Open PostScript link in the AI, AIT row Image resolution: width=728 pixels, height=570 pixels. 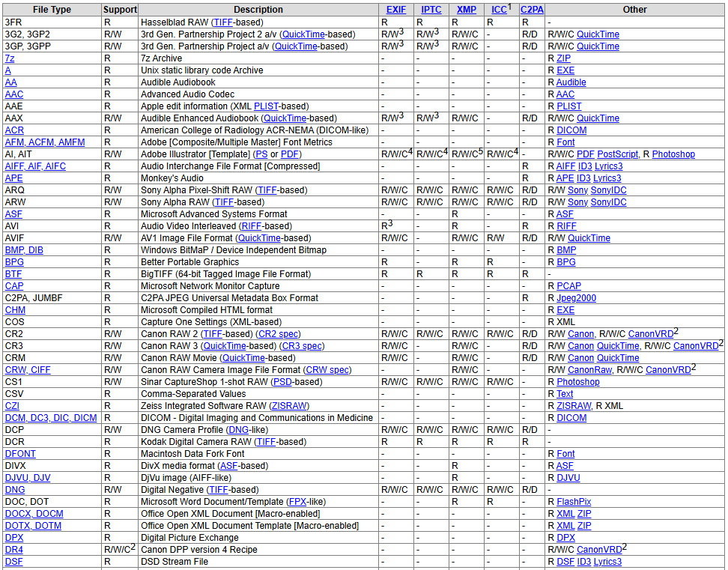pyautogui.click(x=617, y=154)
